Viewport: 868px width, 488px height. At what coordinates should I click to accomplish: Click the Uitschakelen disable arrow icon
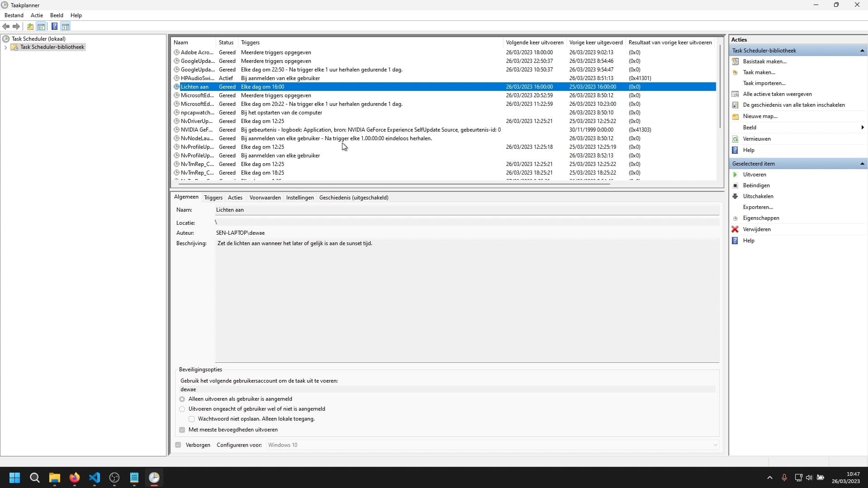point(735,196)
